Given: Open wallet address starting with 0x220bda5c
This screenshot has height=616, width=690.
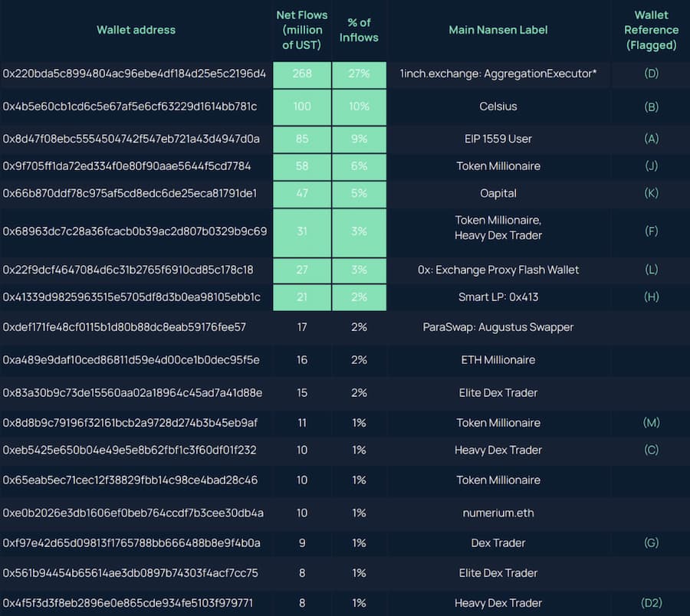Looking at the screenshot, I should pyautogui.click(x=134, y=74).
